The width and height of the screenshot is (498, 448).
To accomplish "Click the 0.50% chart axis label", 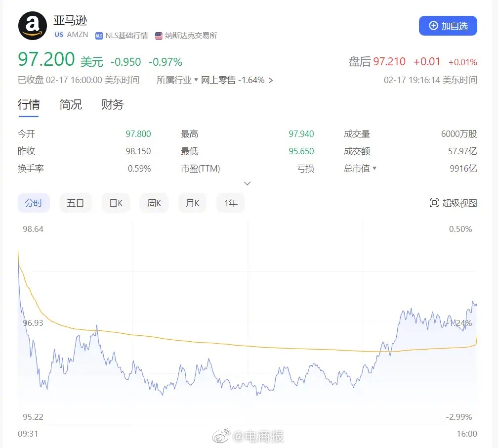I will 460,229.
